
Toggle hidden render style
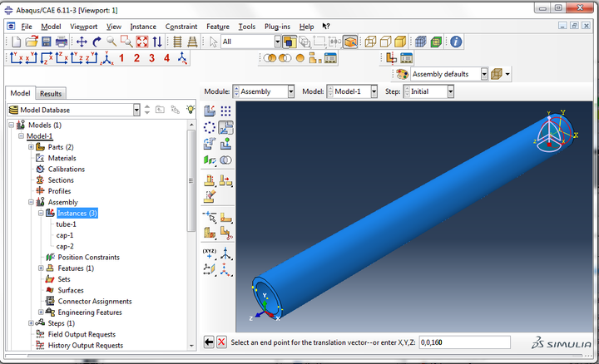[x=385, y=42]
